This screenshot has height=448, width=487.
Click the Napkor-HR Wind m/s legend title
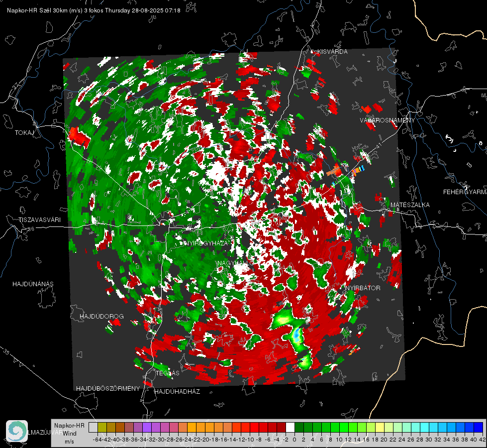[x=69, y=434]
